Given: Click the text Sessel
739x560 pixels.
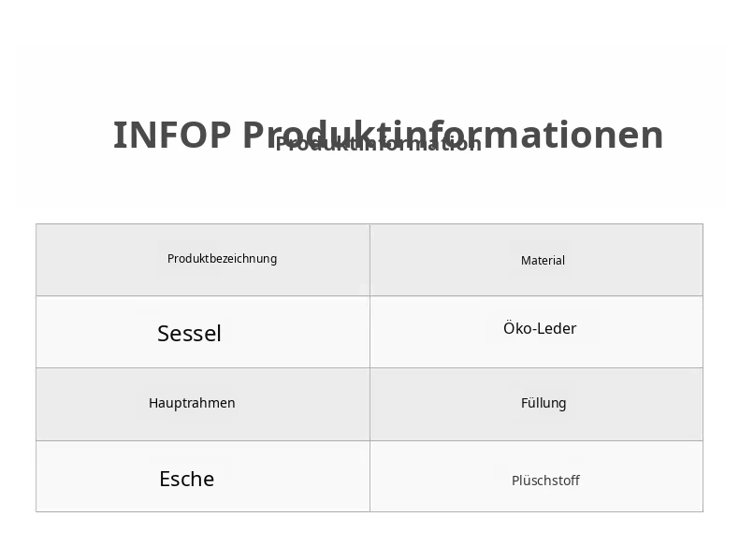Looking at the screenshot, I should click(x=189, y=334).
